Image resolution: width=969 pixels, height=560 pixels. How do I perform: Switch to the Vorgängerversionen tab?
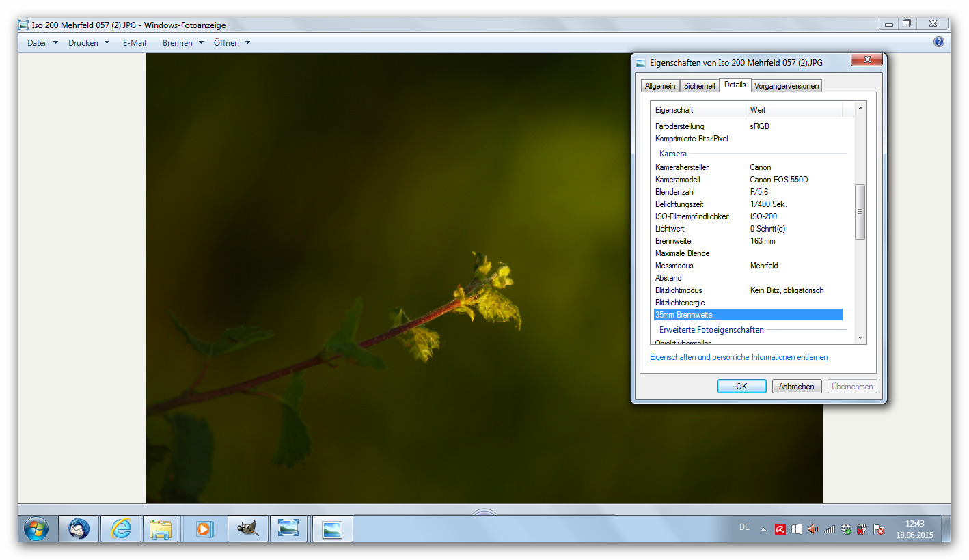point(787,85)
